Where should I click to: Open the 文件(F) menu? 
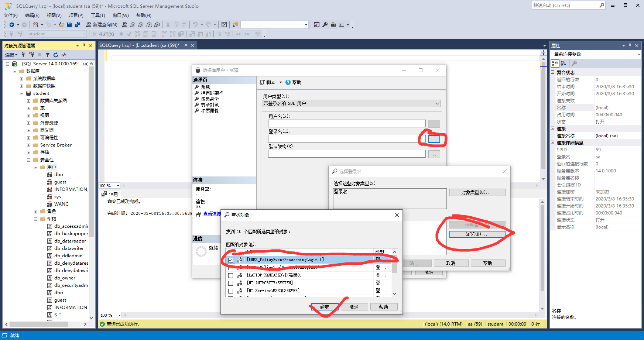(x=11, y=16)
